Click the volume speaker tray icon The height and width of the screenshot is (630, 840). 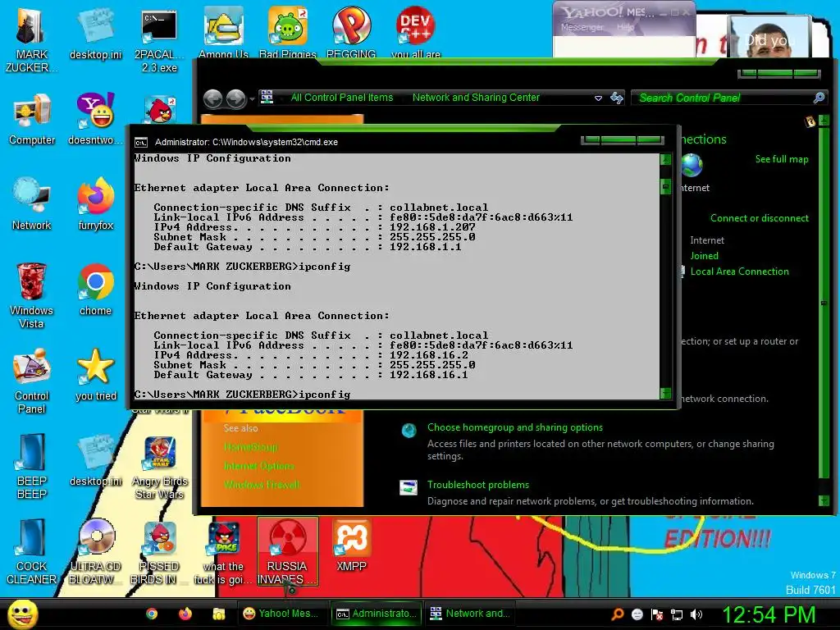point(696,614)
